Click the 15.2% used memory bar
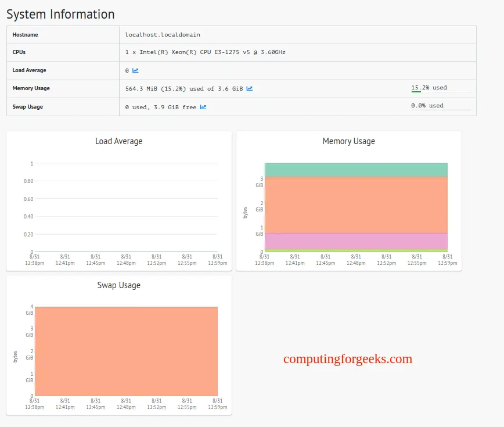 coord(441,88)
